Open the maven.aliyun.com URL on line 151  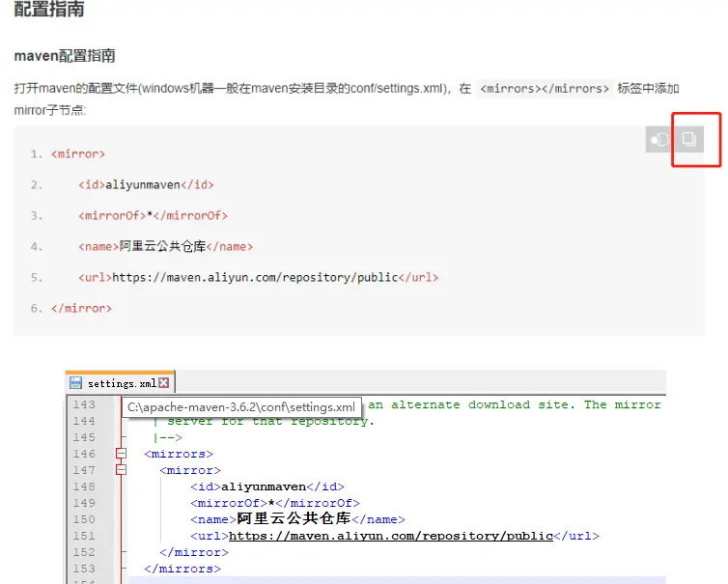click(x=391, y=536)
